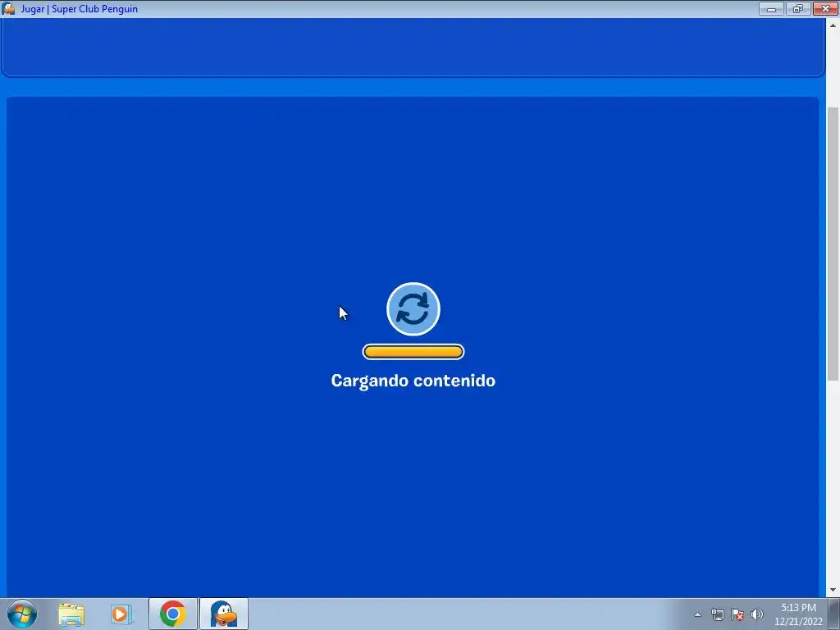Image resolution: width=840 pixels, height=630 pixels.
Task: Click the scrollbar down arrow
Action: [833, 591]
